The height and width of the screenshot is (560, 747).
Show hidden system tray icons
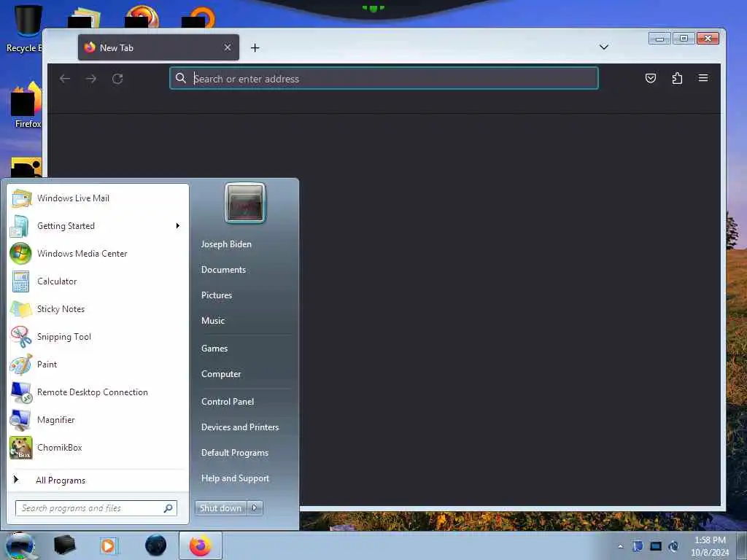point(620,546)
